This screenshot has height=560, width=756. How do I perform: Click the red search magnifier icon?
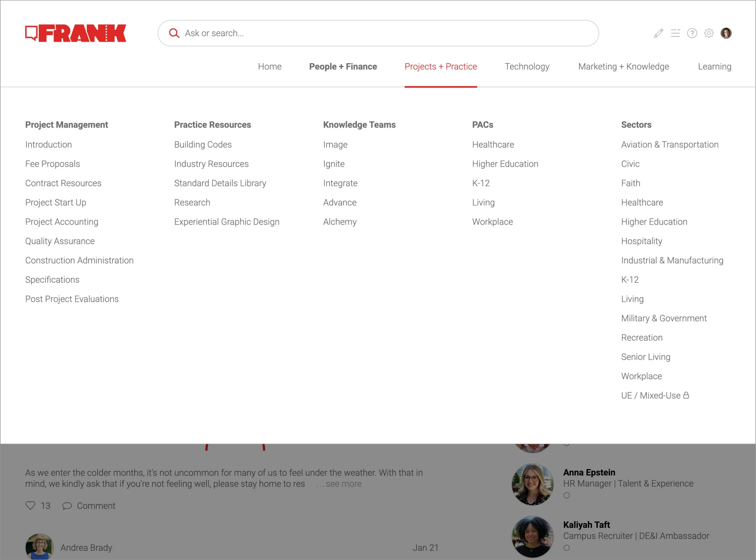pyautogui.click(x=174, y=33)
